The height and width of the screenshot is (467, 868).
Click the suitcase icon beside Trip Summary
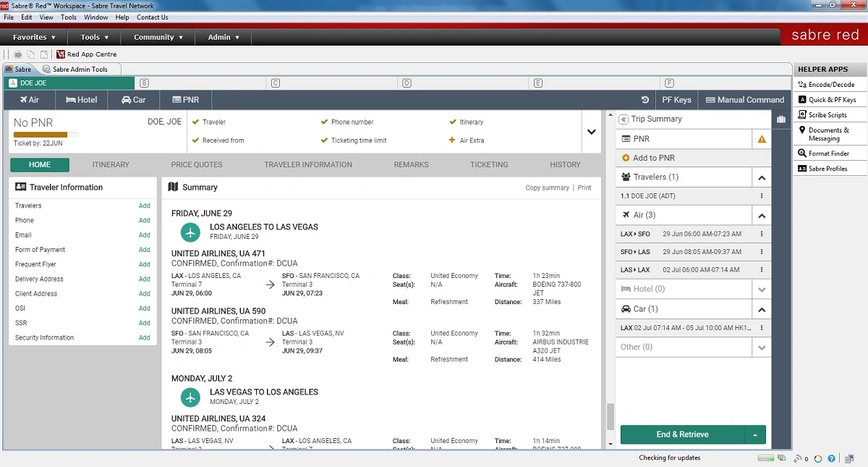(x=781, y=119)
